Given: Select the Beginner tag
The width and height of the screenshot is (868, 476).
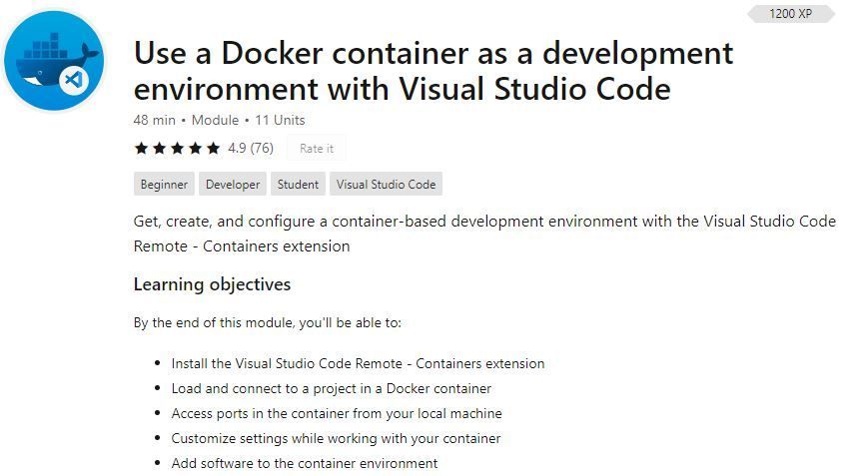Looking at the screenshot, I should 164,184.
